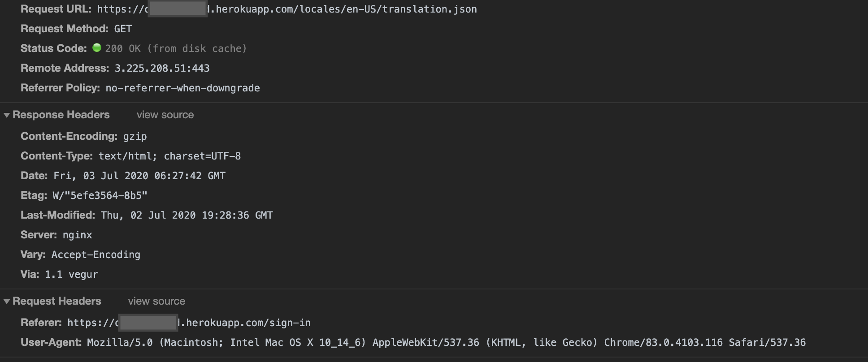Open view source for Request Headers
868x362 pixels.
click(156, 301)
